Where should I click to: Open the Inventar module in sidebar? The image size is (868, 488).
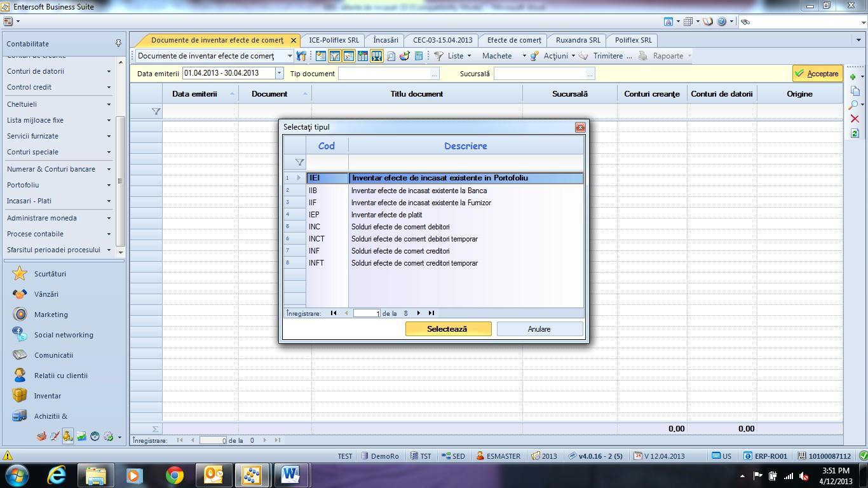(x=48, y=396)
